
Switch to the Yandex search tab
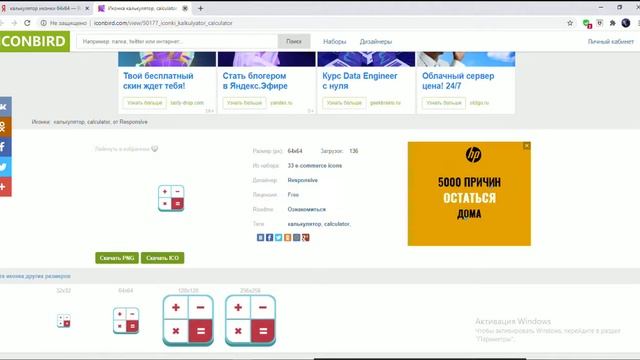45,8
